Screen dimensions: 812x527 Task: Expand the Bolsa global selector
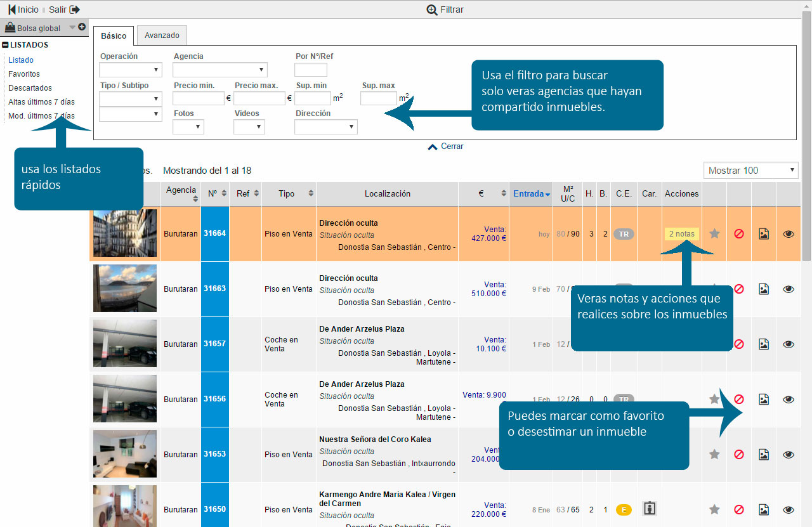72,27
